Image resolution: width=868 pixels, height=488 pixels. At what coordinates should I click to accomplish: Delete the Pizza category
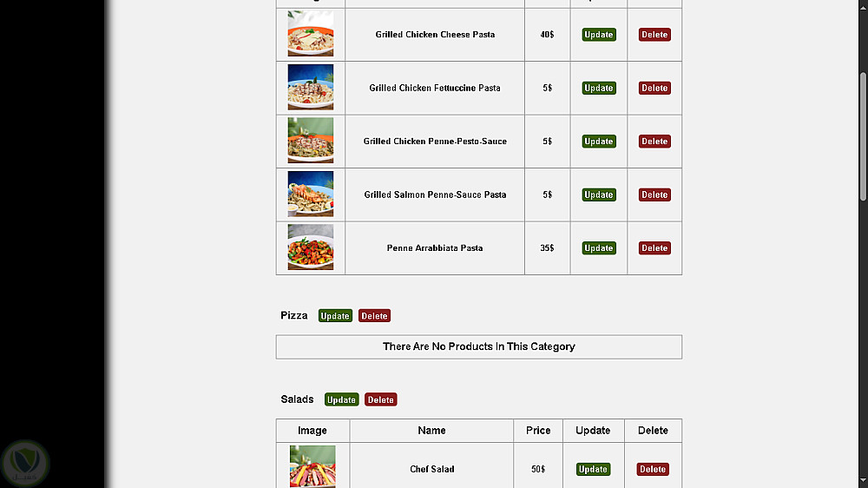(374, 316)
